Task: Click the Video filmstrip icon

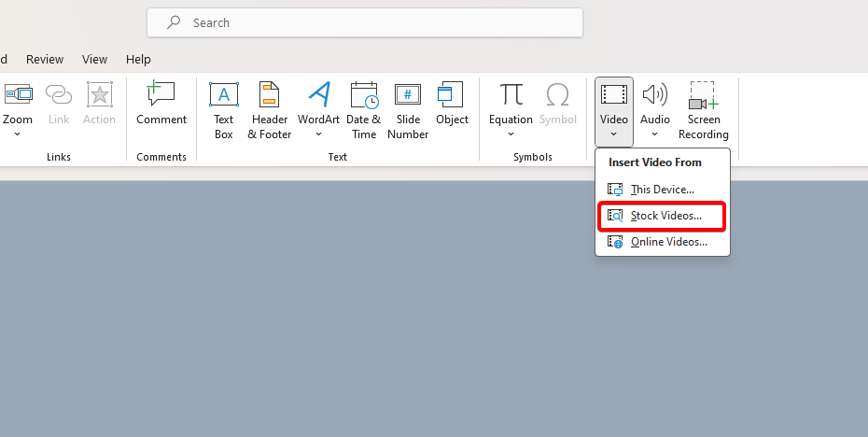Action: pyautogui.click(x=614, y=94)
